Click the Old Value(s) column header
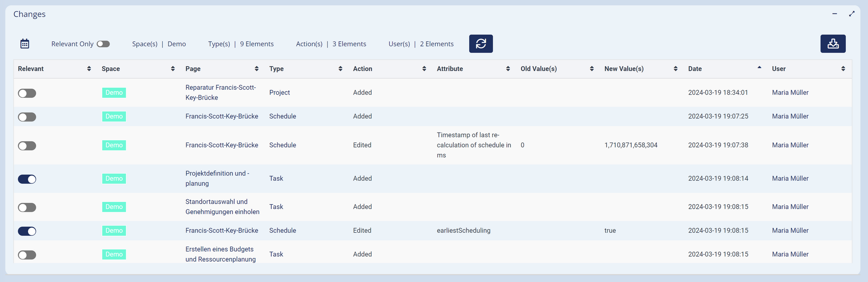The image size is (868, 282). coord(538,69)
